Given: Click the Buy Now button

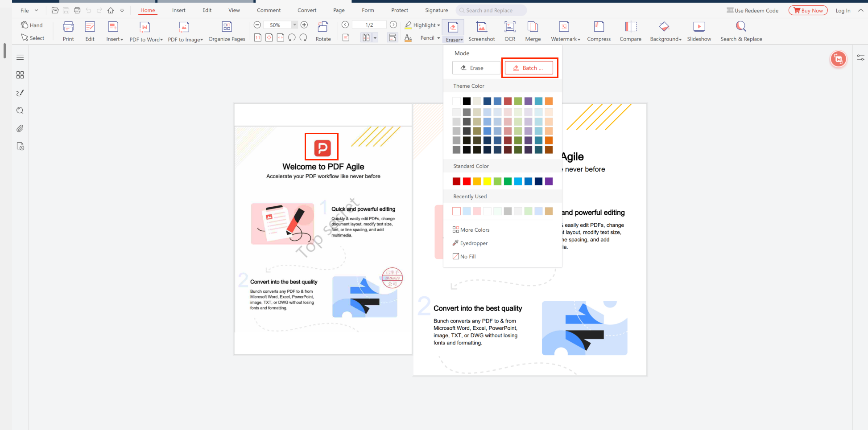Looking at the screenshot, I should pyautogui.click(x=808, y=10).
